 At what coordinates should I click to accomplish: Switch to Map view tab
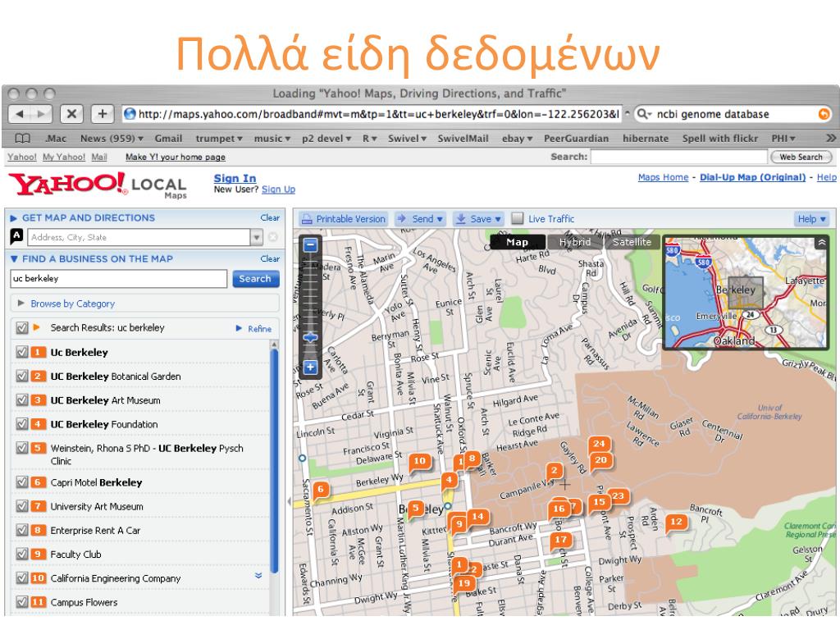(518, 242)
